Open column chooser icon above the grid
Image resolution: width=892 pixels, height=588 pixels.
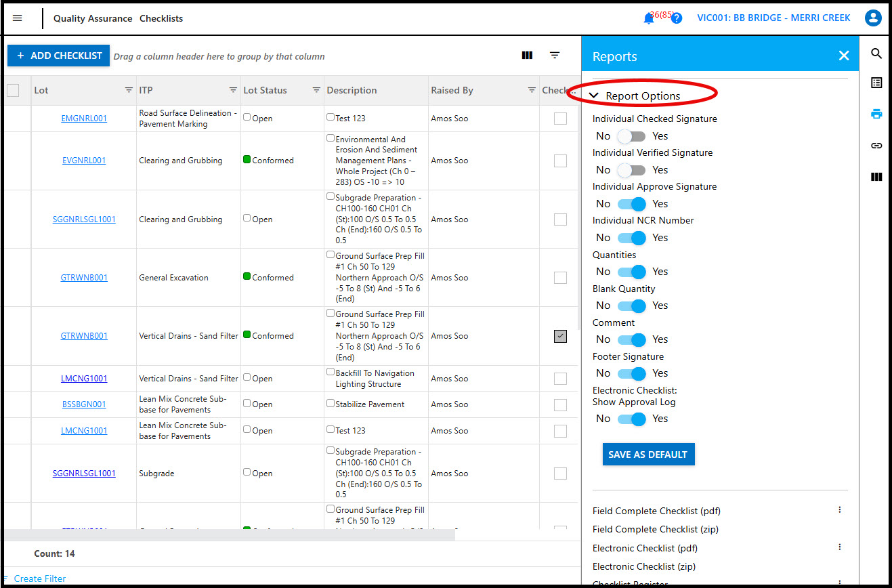[x=527, y=56]
